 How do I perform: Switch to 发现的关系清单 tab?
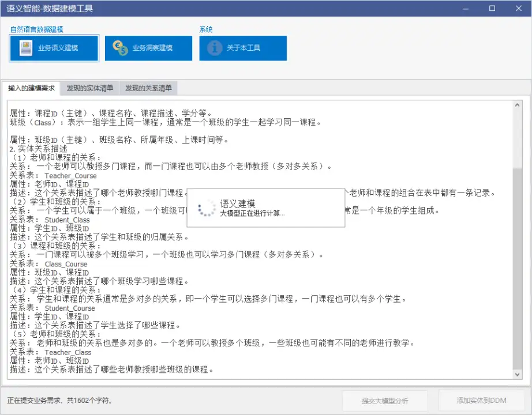tap(148, 88)
